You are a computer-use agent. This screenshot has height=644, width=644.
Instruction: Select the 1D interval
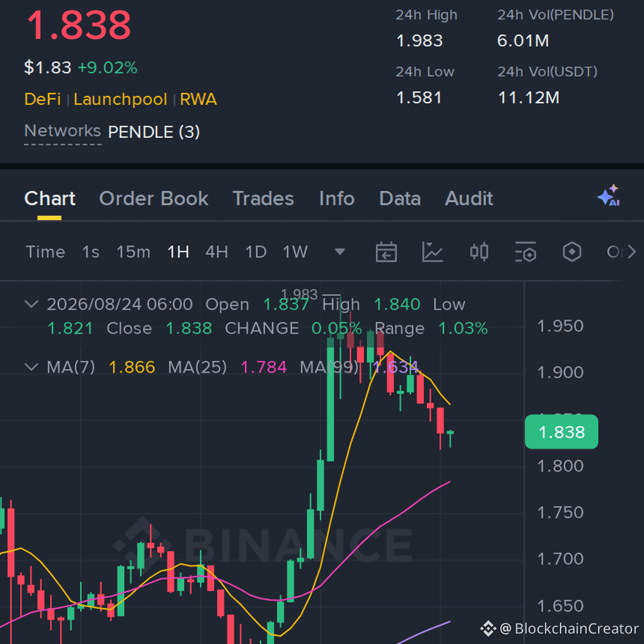coord(256,252)
